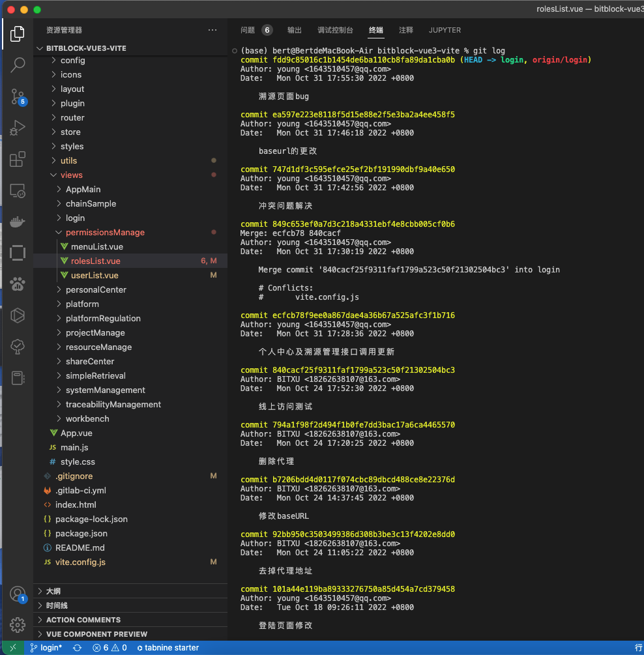Expand the personalCenter folder

point(130,290)
